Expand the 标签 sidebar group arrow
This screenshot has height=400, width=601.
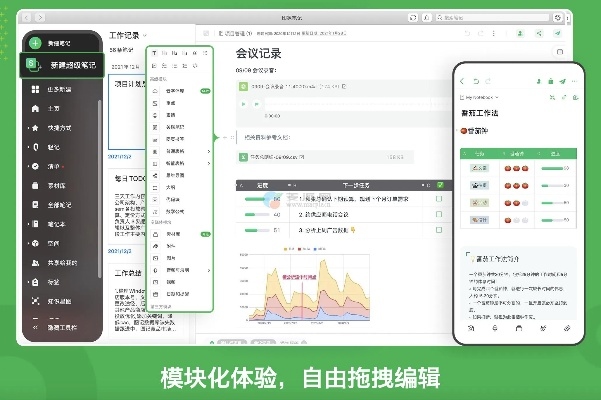28,282
